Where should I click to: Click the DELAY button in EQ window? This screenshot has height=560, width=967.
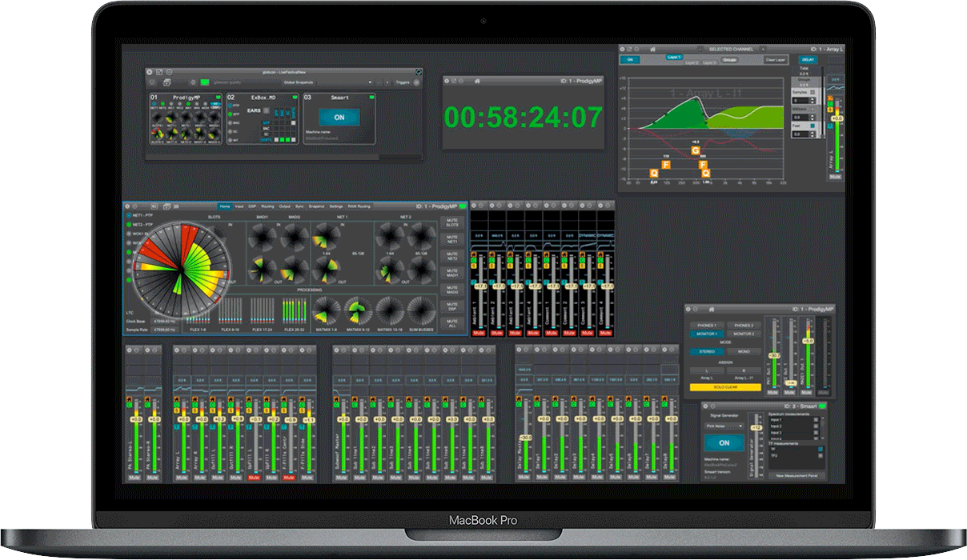808,59
